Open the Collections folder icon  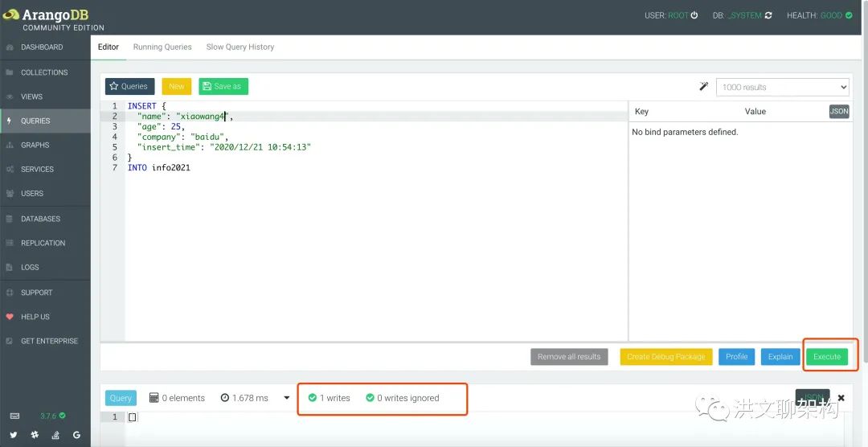pos(10,72)
